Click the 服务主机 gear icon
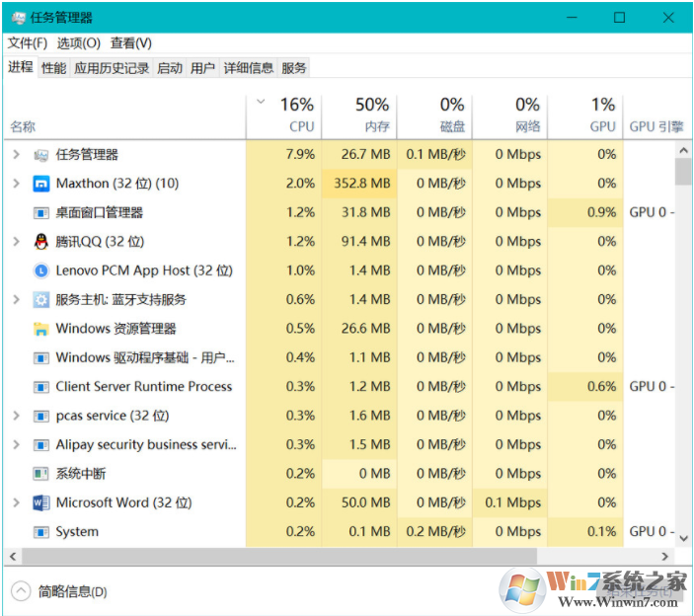694x616 pixels. click(40, 300)
